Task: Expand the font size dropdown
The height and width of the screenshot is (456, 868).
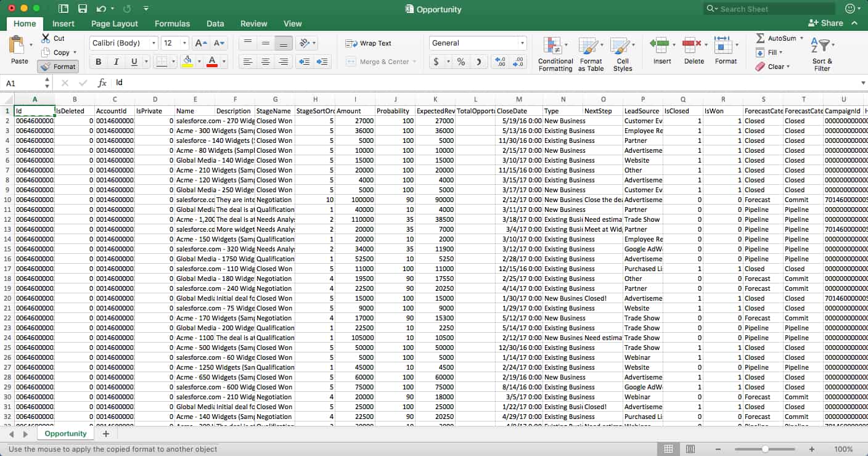Action: pos(184,43)
